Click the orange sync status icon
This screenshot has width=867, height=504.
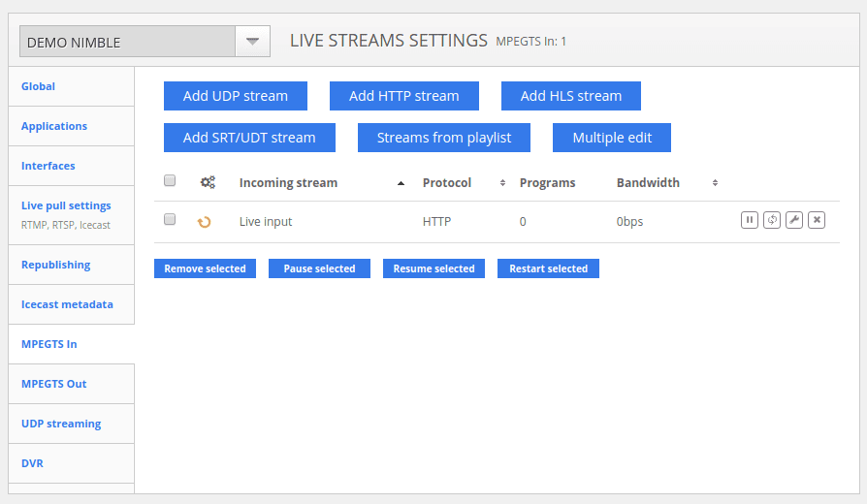point(205,222)
